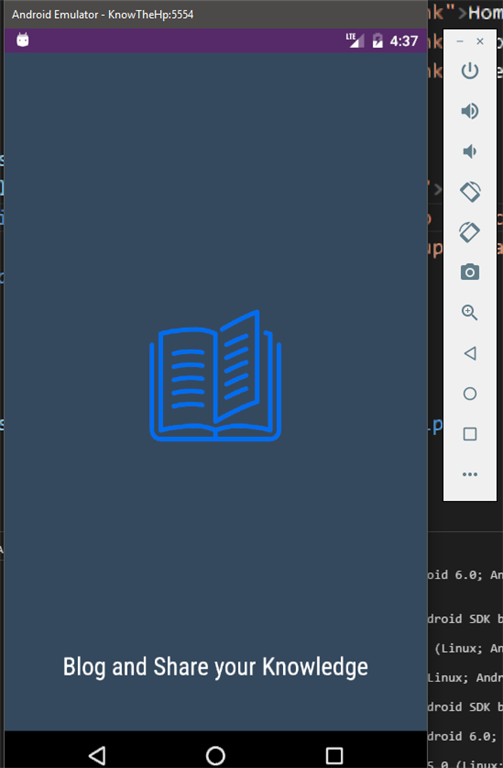
Task: Activate the zoom magnifier tool
Action: point(470,312)
